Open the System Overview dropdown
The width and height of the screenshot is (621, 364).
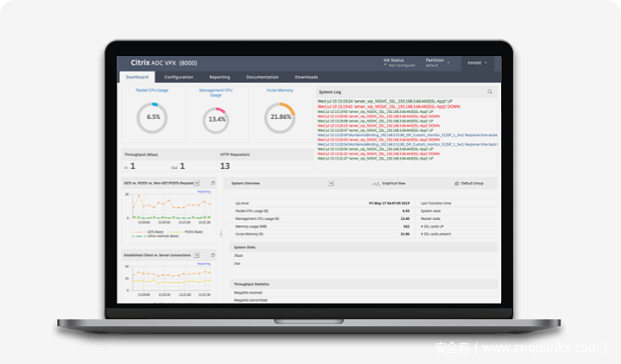[330, 184]
